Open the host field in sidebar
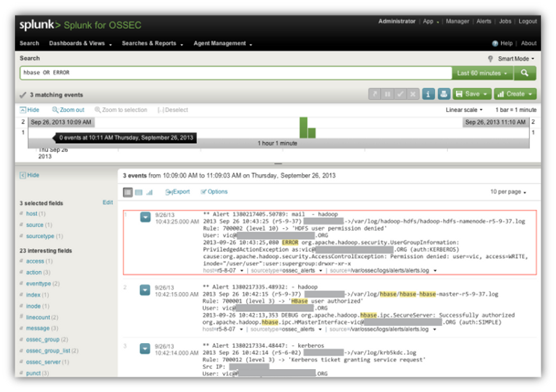The width and height of the screenshot is (556, 392). (x=32, y=214)
